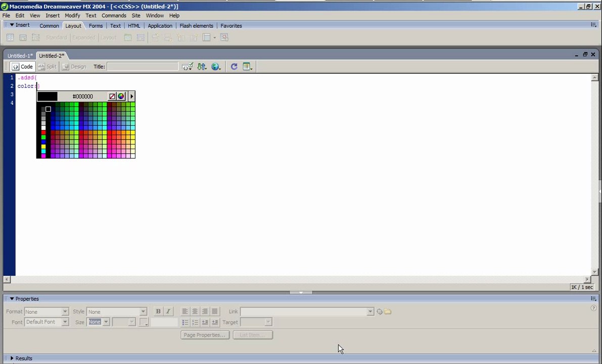Open the View Options icon menu
The width and height of the screenshot is (602, 364).
point(248,66)
